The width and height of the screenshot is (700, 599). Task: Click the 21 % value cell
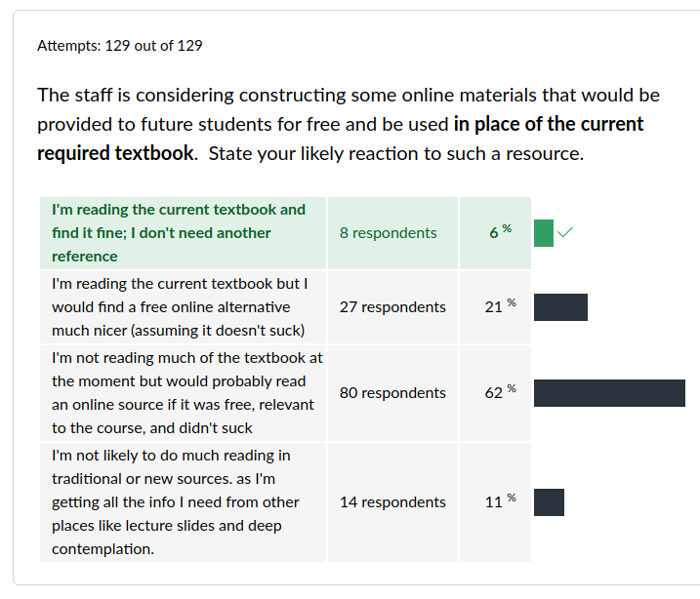pos(496,307)
